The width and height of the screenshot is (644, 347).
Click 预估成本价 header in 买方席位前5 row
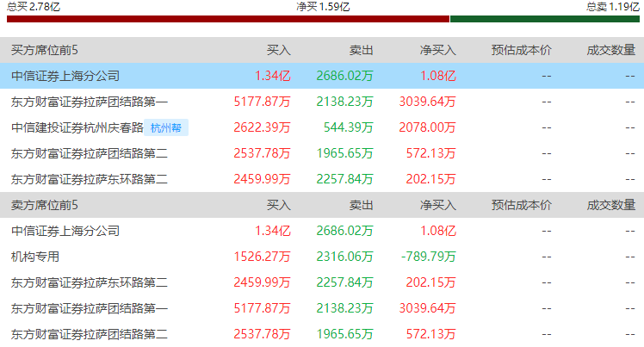click(x=521, y=50)
